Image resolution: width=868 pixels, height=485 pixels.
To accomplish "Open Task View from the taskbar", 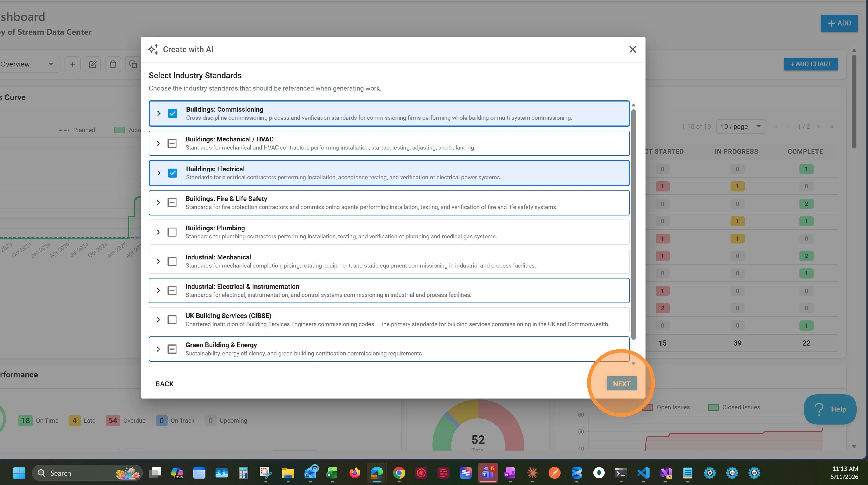I will tap(155, 473).
